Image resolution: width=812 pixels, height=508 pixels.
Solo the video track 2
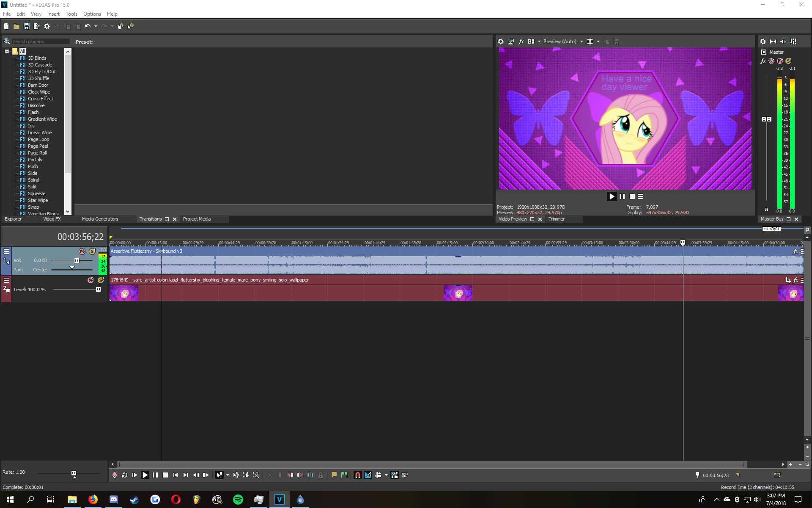click(x=101, y=280)
